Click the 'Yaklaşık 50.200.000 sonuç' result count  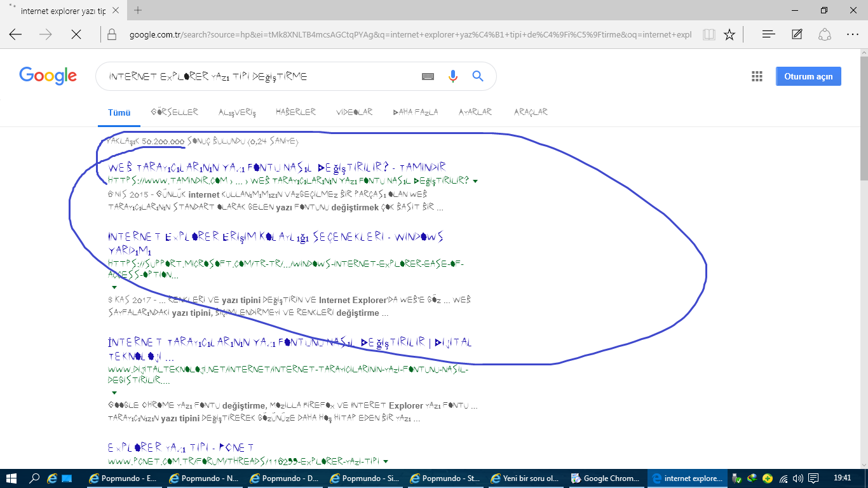pos(202,141)
